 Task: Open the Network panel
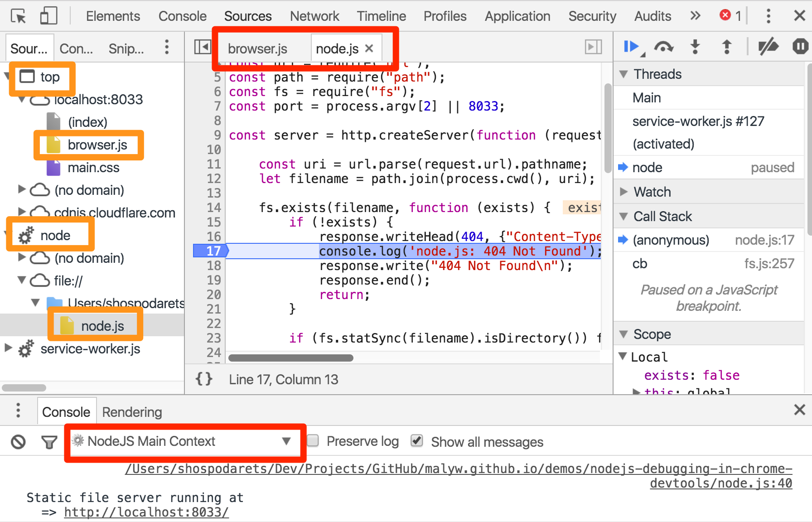[314, 16]
